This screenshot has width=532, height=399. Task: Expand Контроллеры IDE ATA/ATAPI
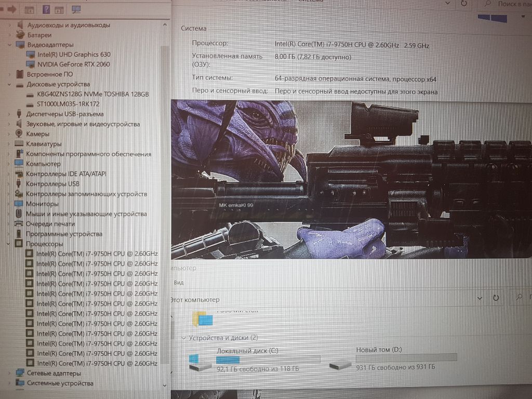(x=9, y=174)
